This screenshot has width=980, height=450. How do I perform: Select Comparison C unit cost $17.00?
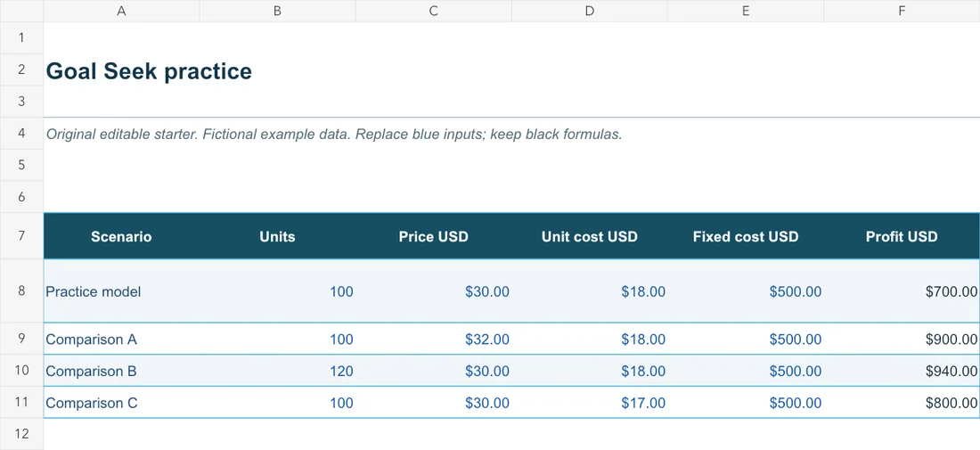[590, 403]
